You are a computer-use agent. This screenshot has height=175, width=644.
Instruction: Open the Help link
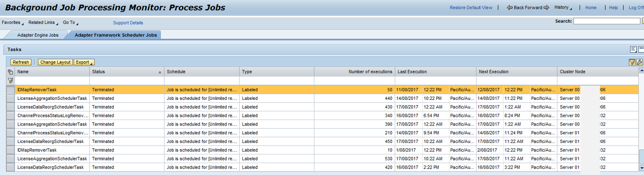(613, 8)
